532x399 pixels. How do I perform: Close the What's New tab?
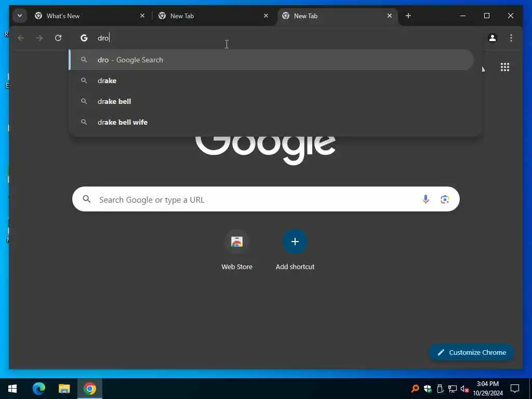coord(142,16)
